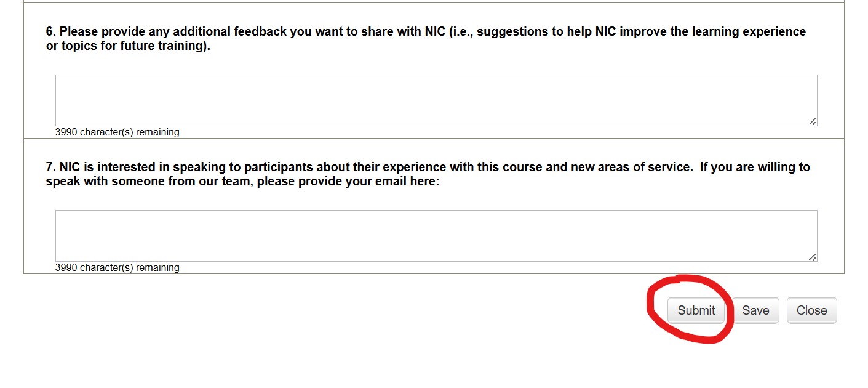The width and height of the screenshot is (868, 388).
Task: Click the character counter under question 7
Action: pos(117,267)
